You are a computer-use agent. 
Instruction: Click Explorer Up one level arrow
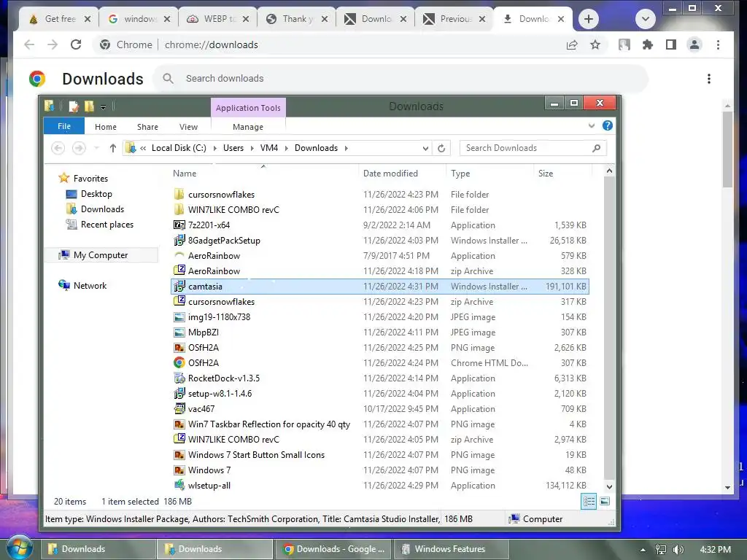point(113,148)
